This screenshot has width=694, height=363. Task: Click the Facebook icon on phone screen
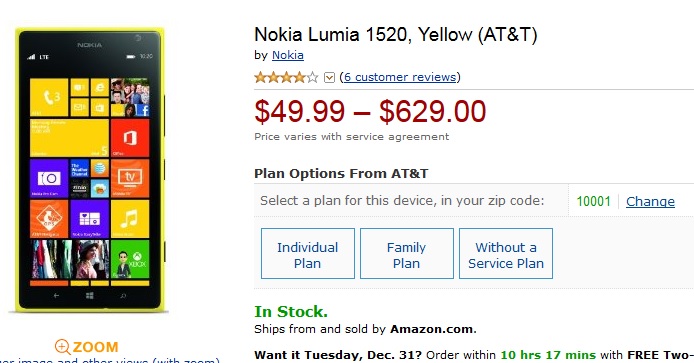(x=143, y=110)
